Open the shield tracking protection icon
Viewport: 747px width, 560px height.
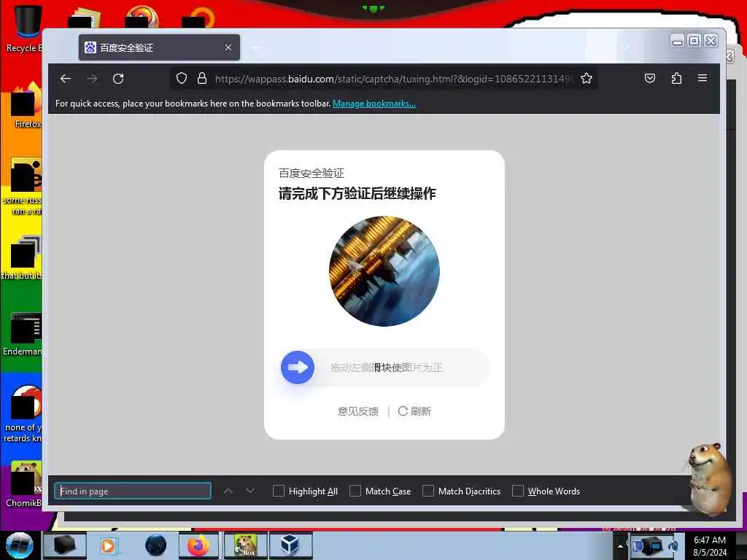[182, 79]
